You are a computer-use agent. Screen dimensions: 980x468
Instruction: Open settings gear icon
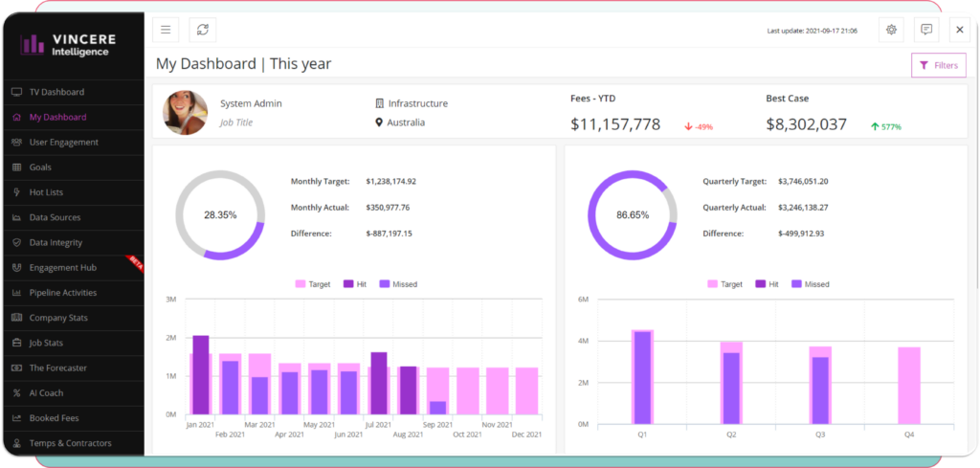(x=891, y=30)
